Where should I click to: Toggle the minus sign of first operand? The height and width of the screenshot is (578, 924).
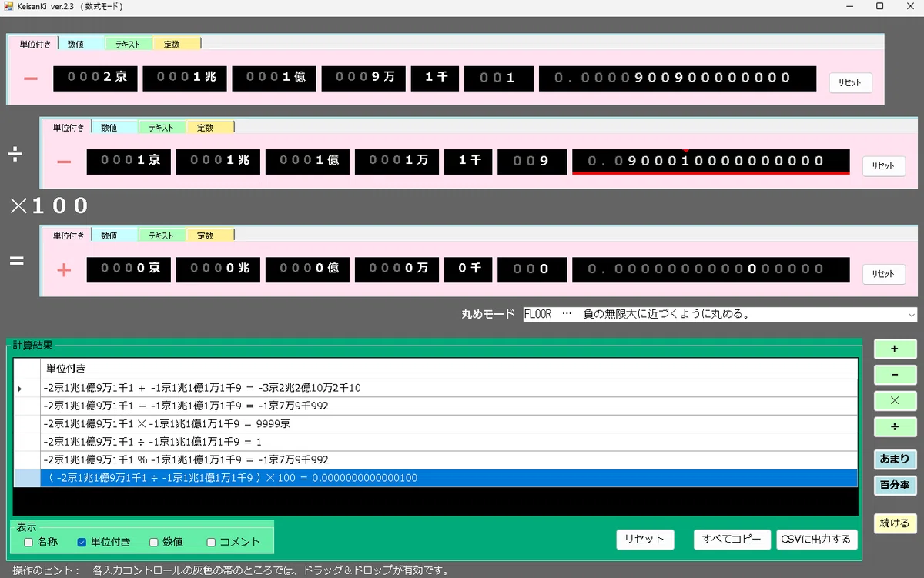click(31, 79)
